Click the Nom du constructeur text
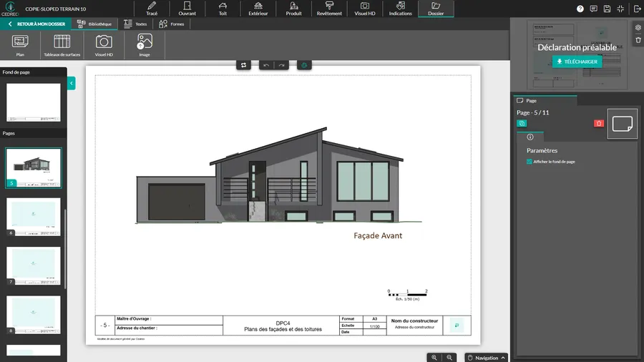 pos(414,321)
